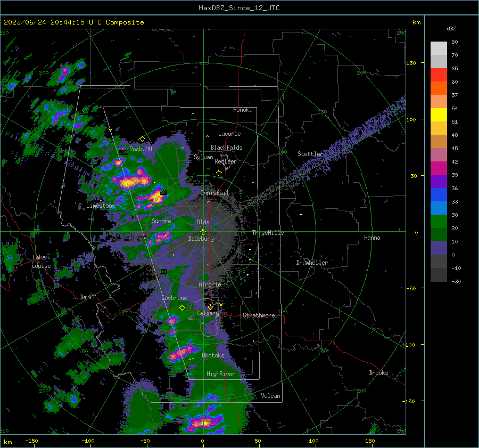
Task: Click the white asterisk east of Innisfail
Action: (x=253, y=183)
